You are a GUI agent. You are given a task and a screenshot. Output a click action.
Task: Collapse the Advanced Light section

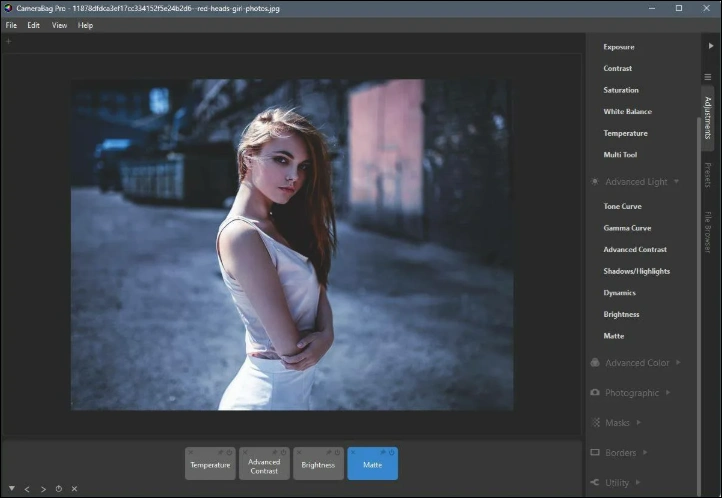coord(635,182)
